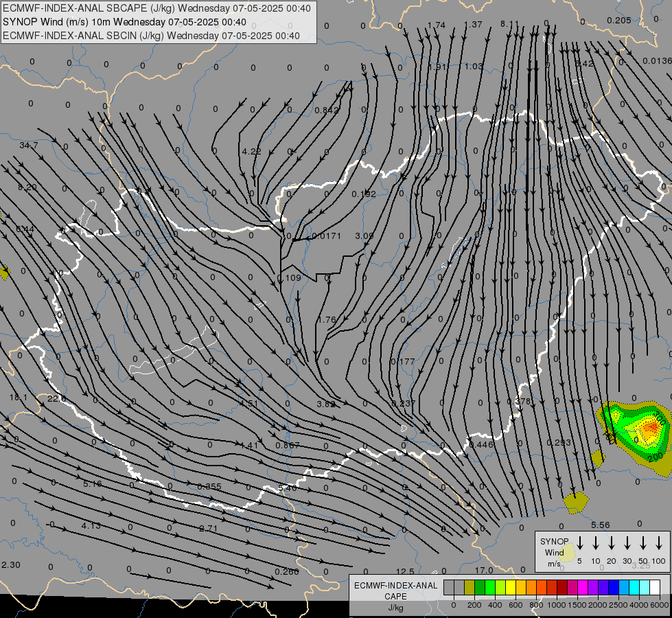
Task: Click the map value 0.378
Action: tap(518, 402)
